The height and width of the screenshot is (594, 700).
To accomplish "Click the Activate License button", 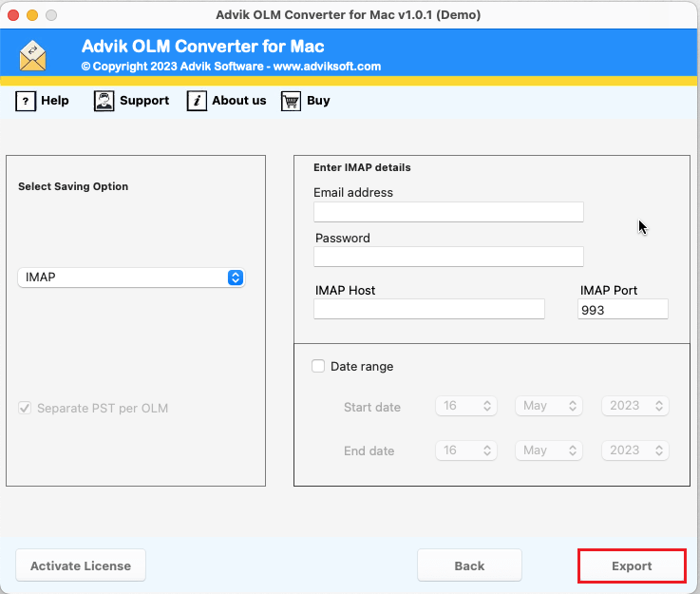I will click(x=81, y=565).
